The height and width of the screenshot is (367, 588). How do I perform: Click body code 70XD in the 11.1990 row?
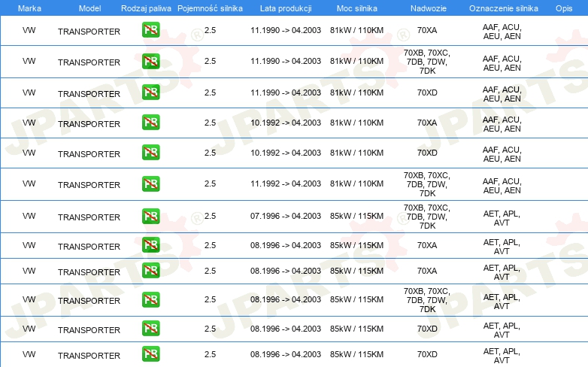click(427, 93)
